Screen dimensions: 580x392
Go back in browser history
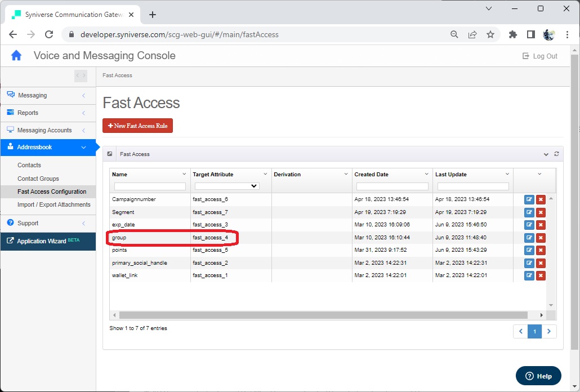[x=13, y=34]
